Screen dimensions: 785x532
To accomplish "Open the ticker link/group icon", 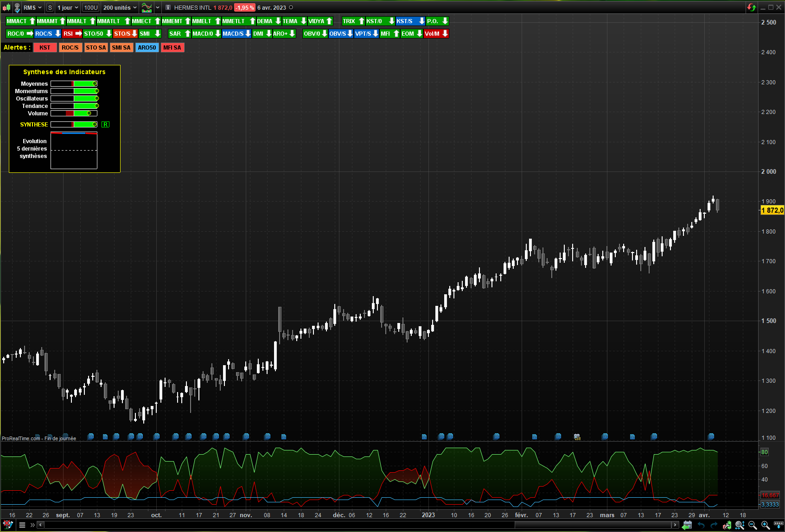I will (17, 7).
